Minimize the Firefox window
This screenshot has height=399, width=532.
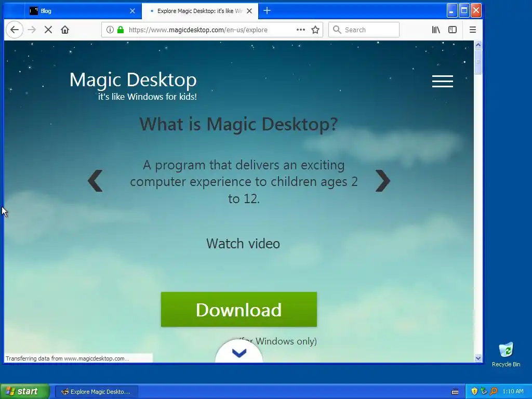click(x=451, y=10)
